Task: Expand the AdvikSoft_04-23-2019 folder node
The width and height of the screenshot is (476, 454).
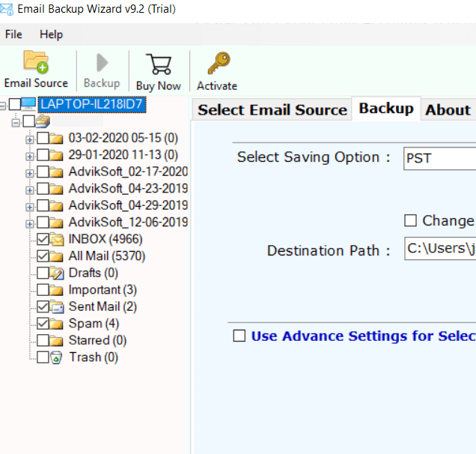Action: point(29,190)
